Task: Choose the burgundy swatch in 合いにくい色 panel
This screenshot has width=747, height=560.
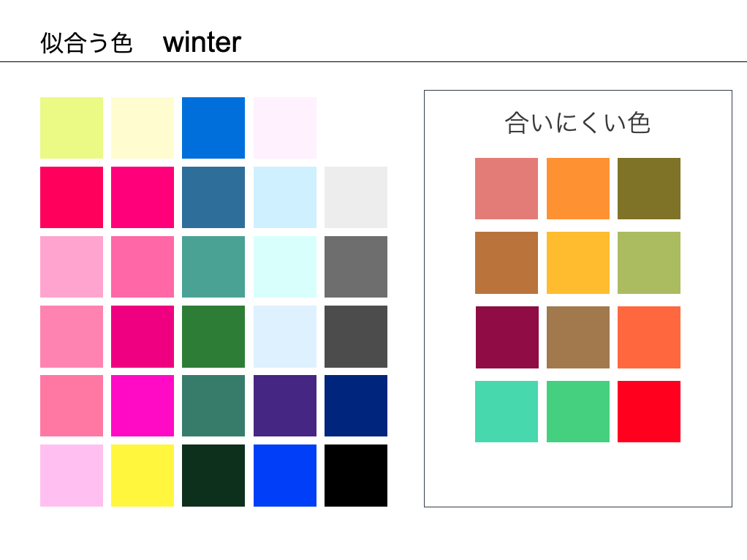Action: [x=507, y=337]
